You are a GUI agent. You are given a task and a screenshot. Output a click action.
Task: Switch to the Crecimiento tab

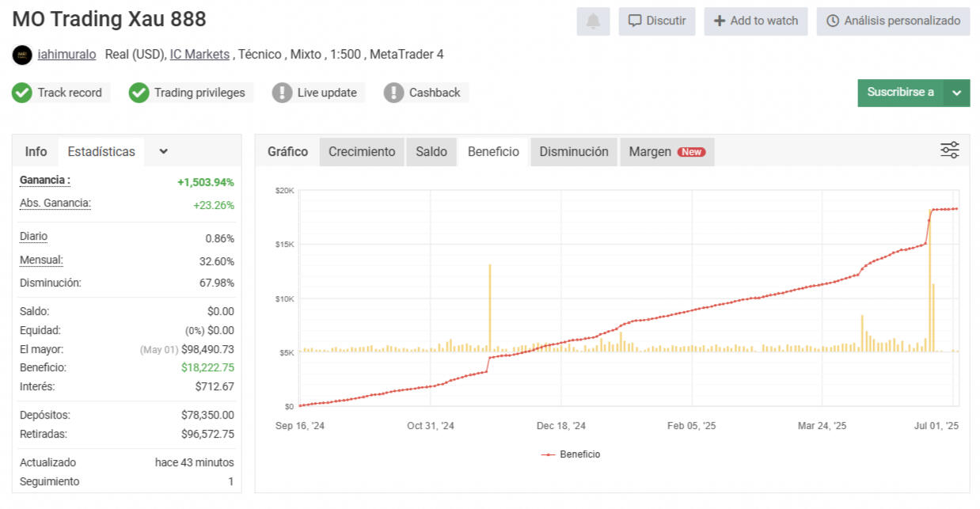362,151
